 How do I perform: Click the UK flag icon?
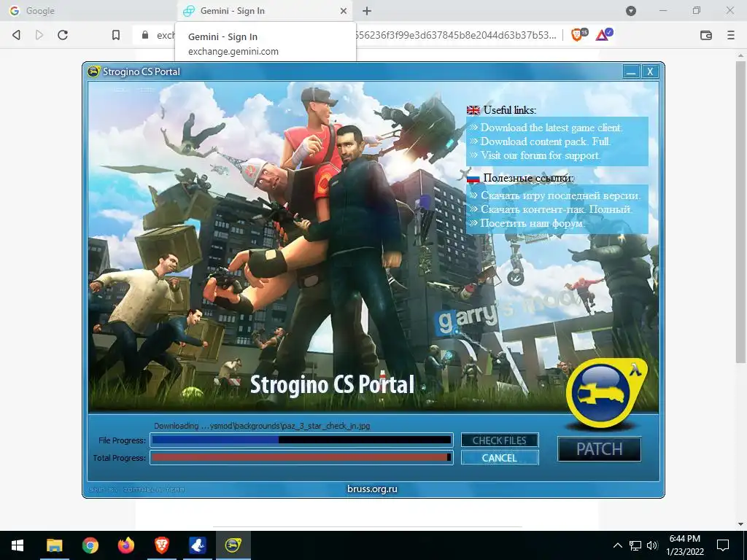[x=473, y=110]
